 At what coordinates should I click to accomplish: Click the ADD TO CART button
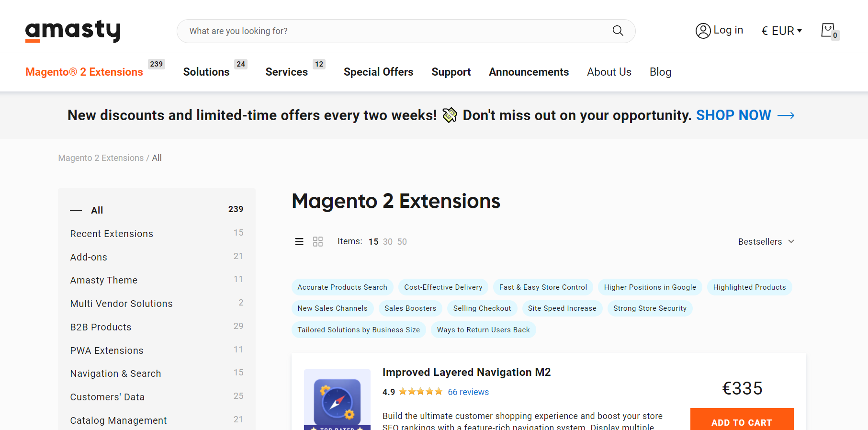tap(742, 419)
